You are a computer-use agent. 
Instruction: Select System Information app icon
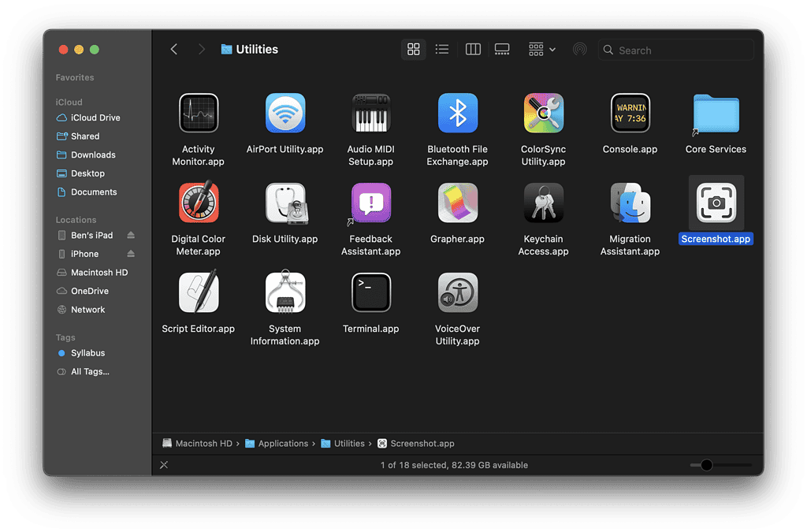284,292
